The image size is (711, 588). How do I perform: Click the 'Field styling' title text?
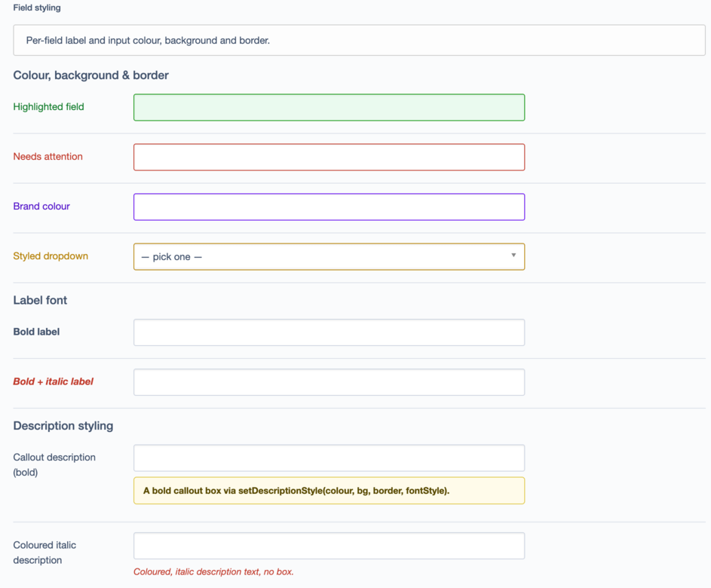click(37, 8)
